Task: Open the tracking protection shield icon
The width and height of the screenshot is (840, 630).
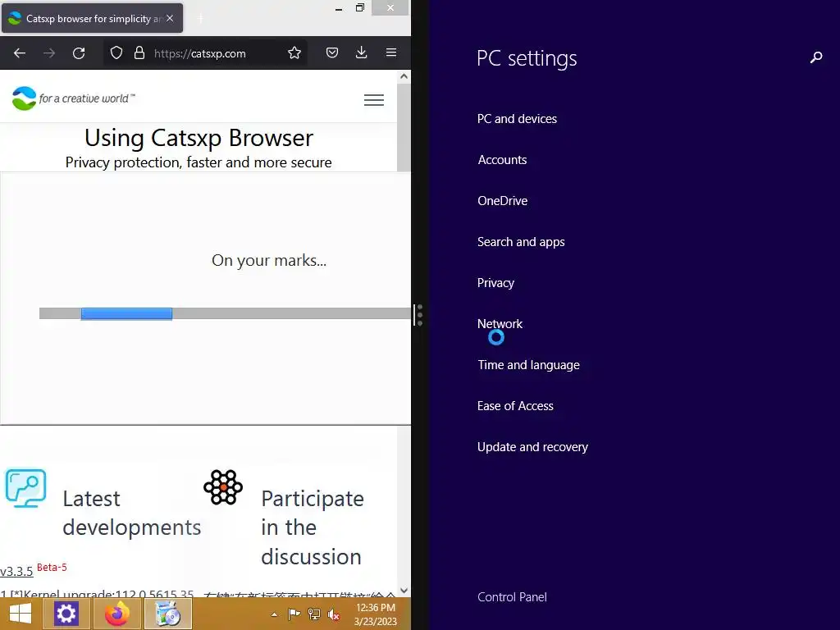Action: click(x=116, y=52)
